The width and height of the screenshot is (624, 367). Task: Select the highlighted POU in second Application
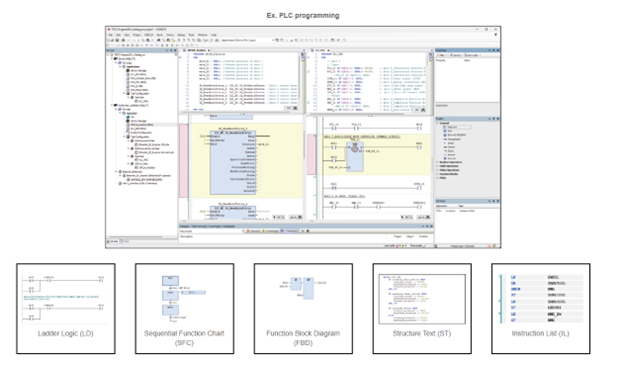(140, 125)
